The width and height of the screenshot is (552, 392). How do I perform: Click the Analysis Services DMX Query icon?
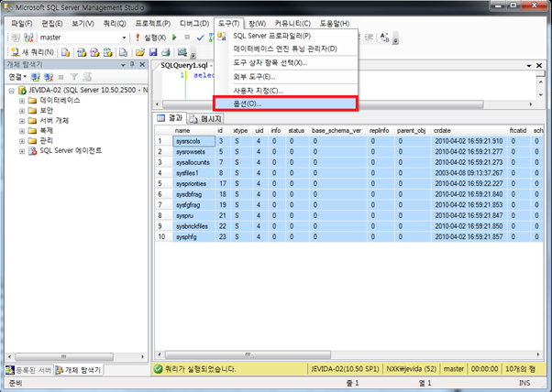tap(94, 52)
